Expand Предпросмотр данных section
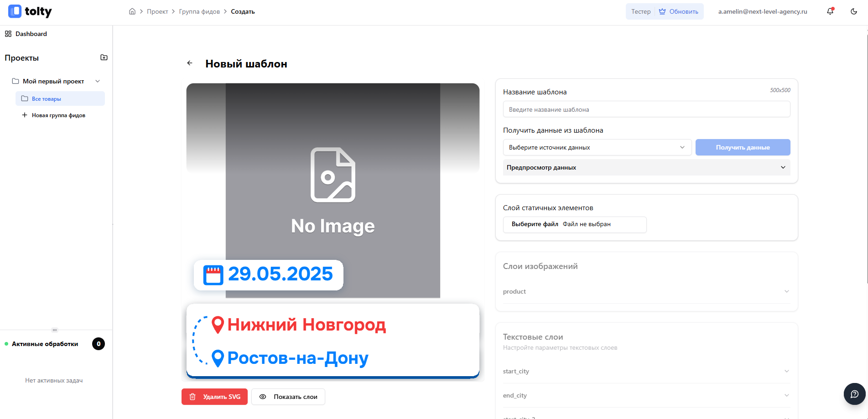This screenshot has width=868, height=419. [x=647, y=167]
